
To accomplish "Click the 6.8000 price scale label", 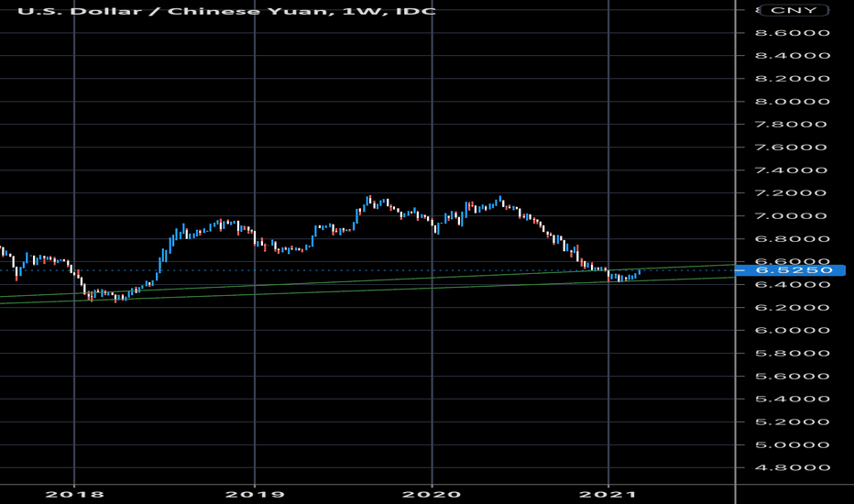I will [793, 238].
